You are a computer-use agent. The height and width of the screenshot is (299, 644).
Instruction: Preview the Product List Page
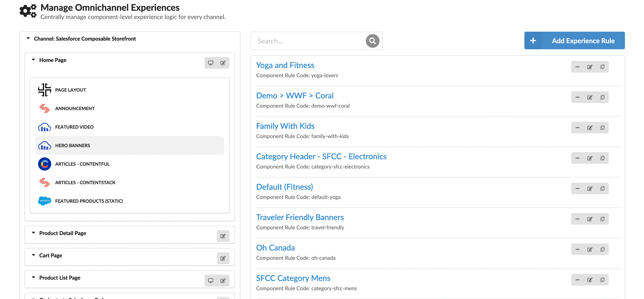[x=211, y=280]
